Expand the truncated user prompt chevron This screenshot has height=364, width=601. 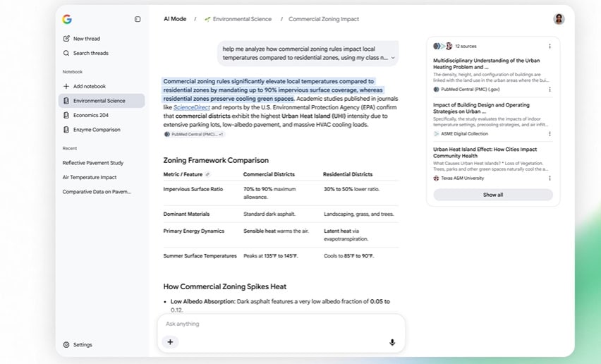click(x=393, y=58)
